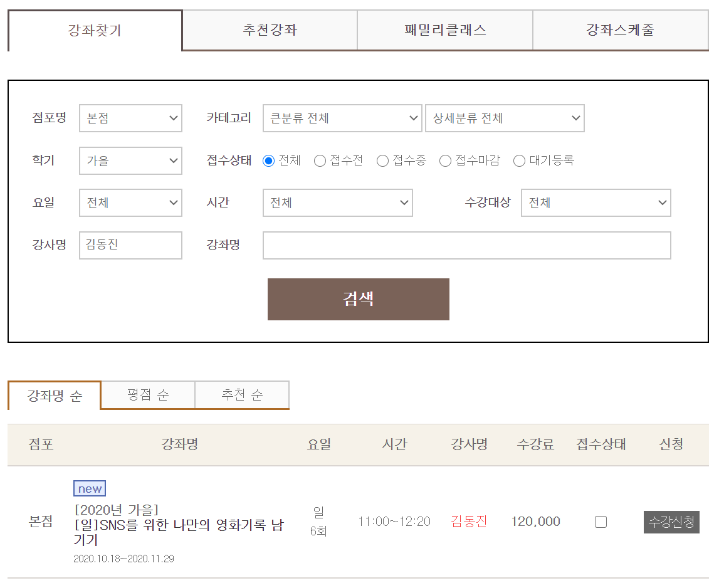Sort results by 평점 순 rating
719x588 pixels.
(147, 395)
